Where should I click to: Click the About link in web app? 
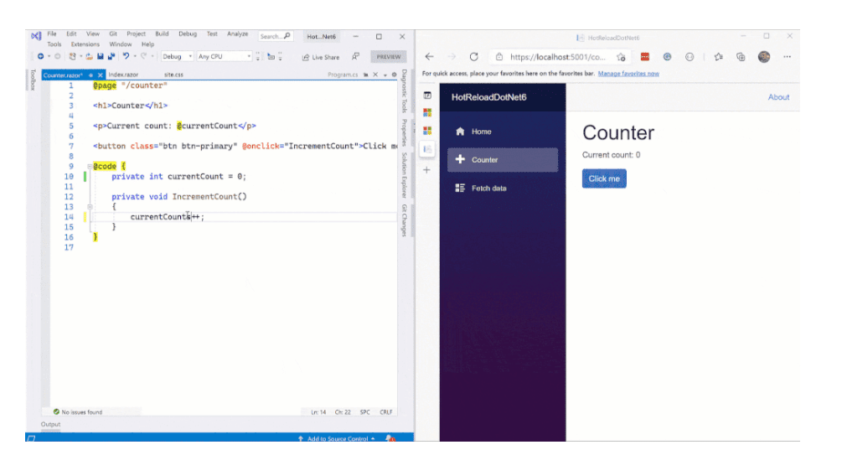click(x=778, y=97)
